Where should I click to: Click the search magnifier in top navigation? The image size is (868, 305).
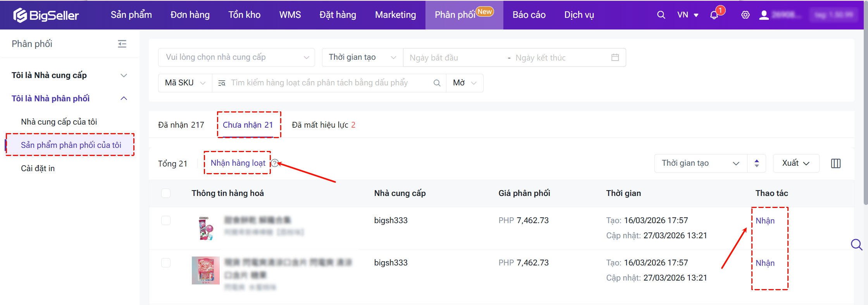pyautogui.click(x=661, y=15)
